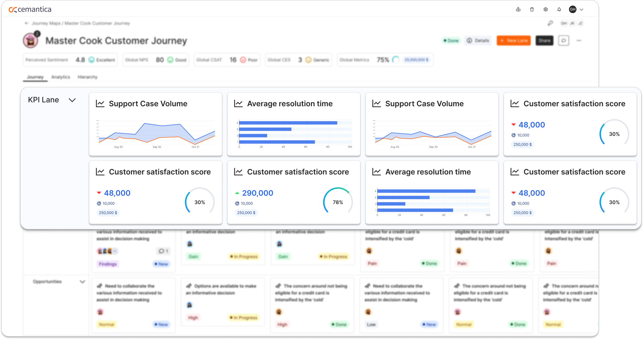Select the Global CSAT 16 Poor metric
Screen dimensions: 644x339
227,60
